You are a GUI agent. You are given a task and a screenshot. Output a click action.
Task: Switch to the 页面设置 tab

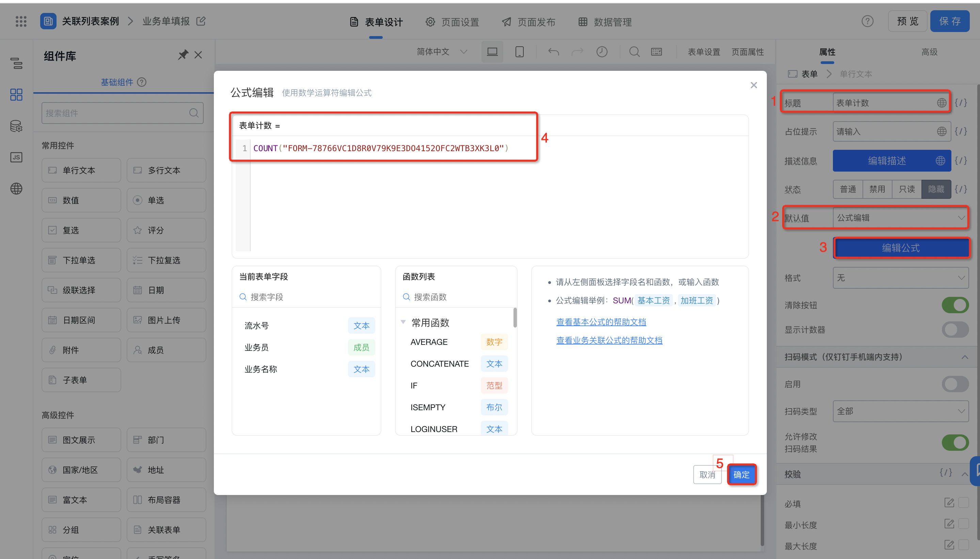[452, 22]
